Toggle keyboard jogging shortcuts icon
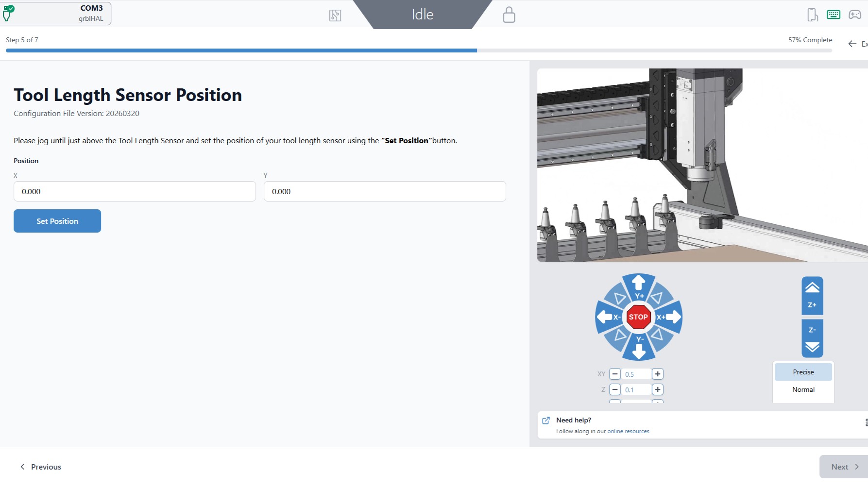The width and height of the screenshot is (868, 488). 833,15
